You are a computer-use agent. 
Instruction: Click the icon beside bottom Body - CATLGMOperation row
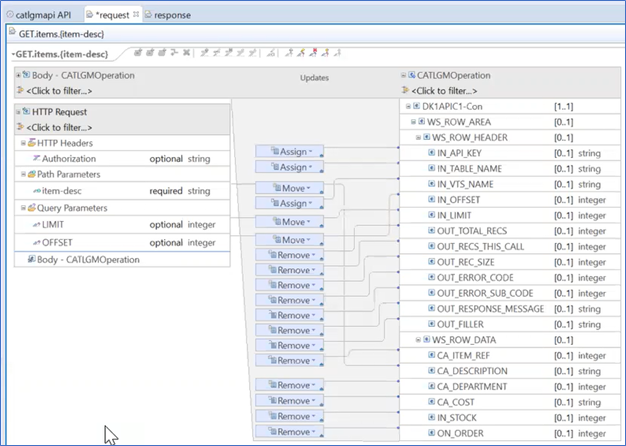(32, 260)
